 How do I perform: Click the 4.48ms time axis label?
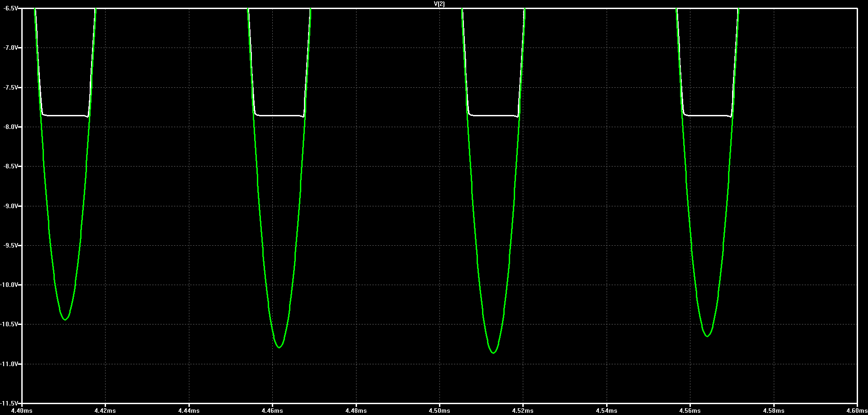click(356, 410)
